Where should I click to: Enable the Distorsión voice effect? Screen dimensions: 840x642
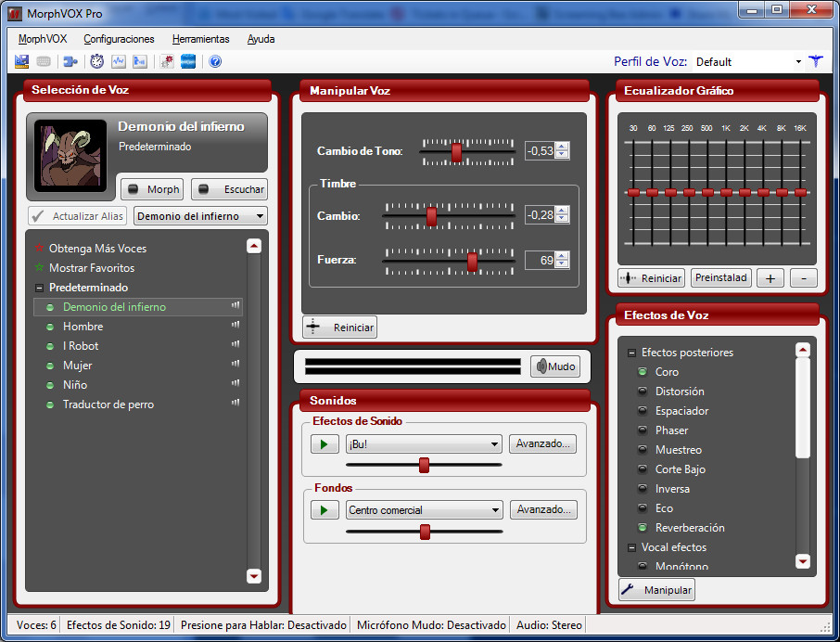pos(680,392)
